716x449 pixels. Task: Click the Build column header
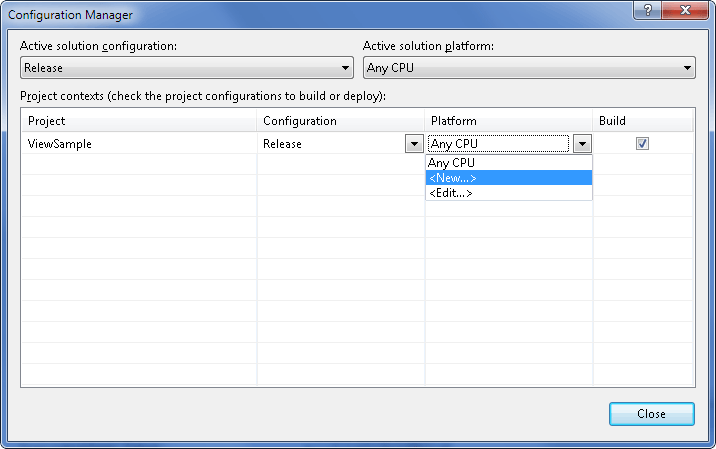pyautogui.click(x=642, y=121)
